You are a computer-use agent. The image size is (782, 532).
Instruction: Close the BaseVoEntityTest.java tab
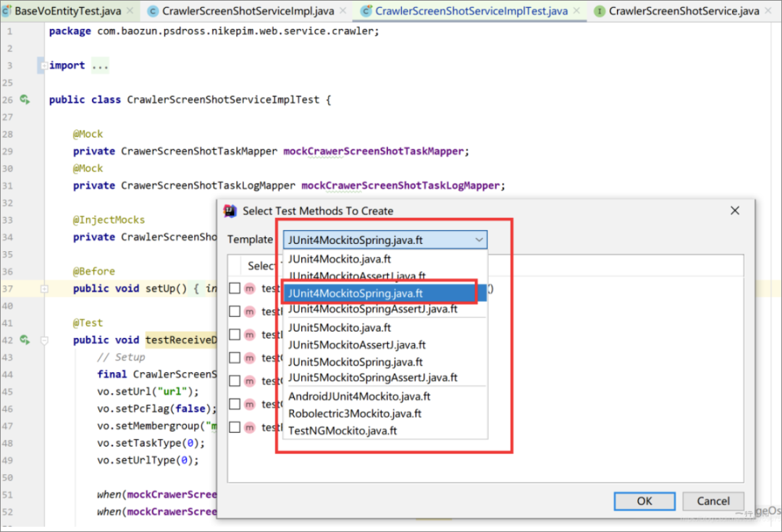130,10
